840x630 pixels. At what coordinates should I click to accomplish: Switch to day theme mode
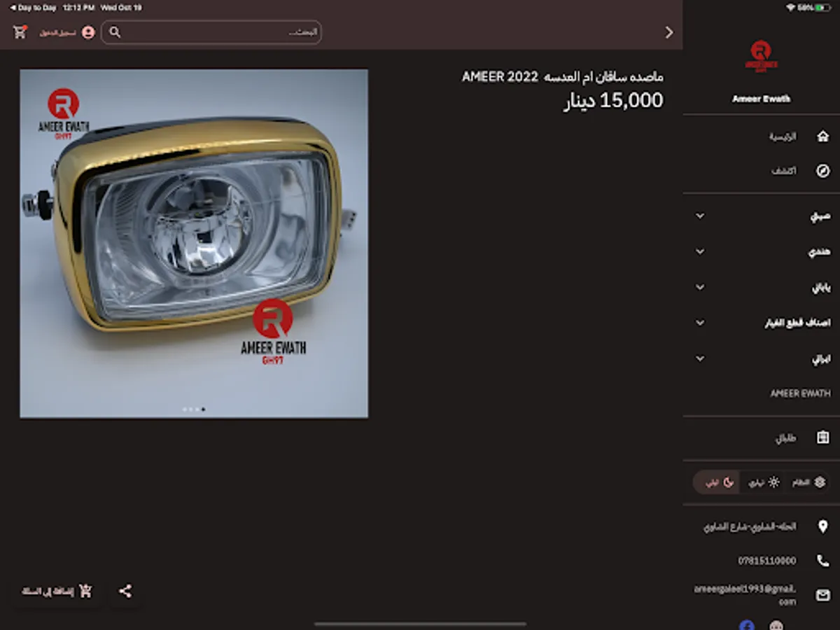click(x=764, y=482)
